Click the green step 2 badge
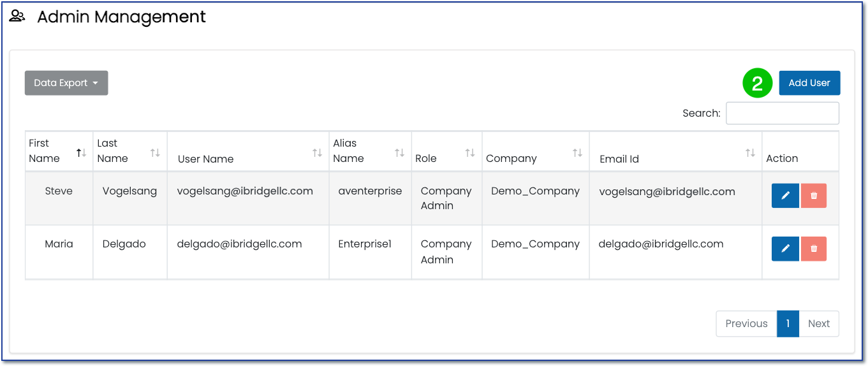The width and height of the screenshot is (868, 366). [x=757, y=84]
